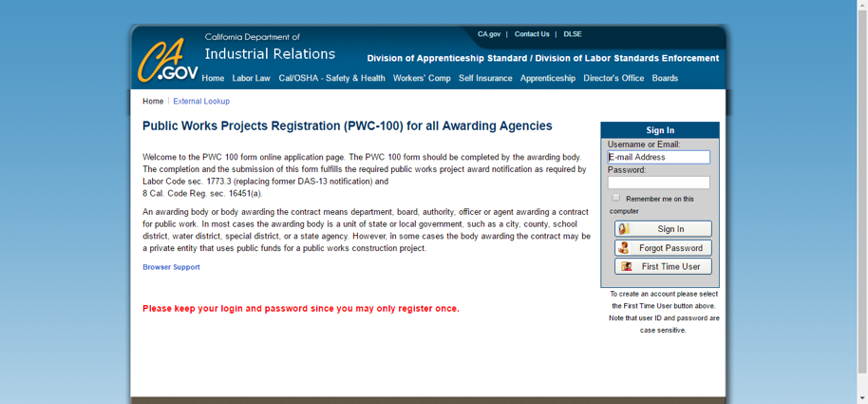The width and height of the screenshot is (868, 404).
Task: Click the First Time User icon
Action: click(626, 266)
